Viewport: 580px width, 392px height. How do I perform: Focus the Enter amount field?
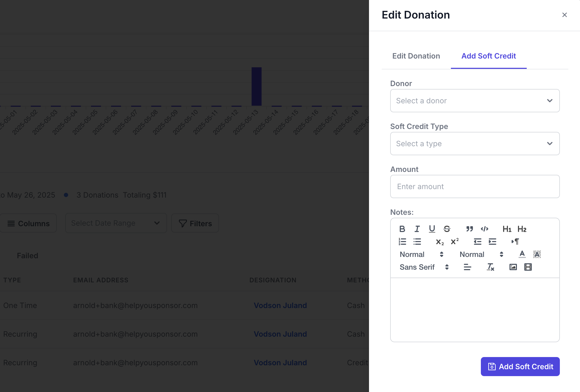click(x=475, y=186)
